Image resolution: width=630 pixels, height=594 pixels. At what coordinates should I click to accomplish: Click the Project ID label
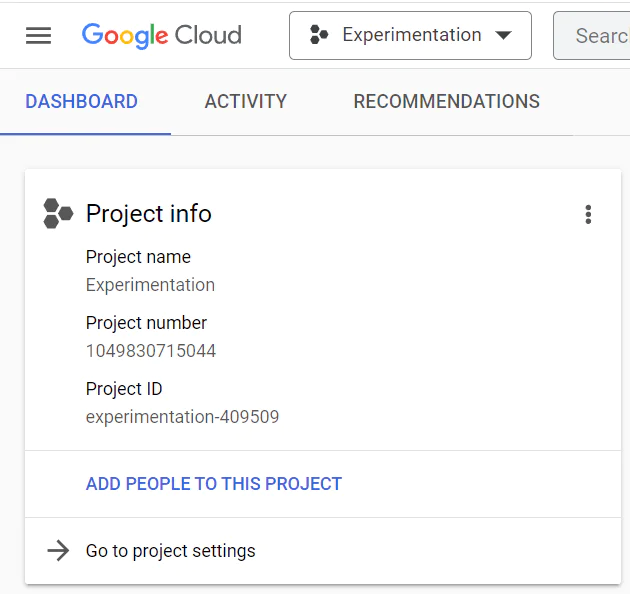[x=124, y=389]
